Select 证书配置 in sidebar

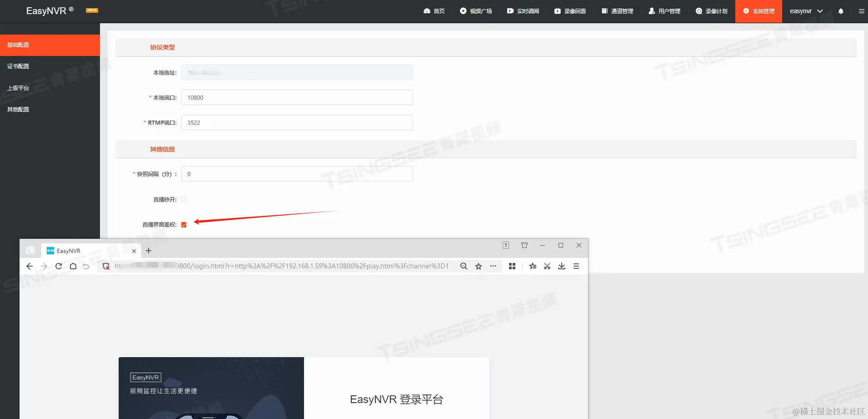[50, 66]
